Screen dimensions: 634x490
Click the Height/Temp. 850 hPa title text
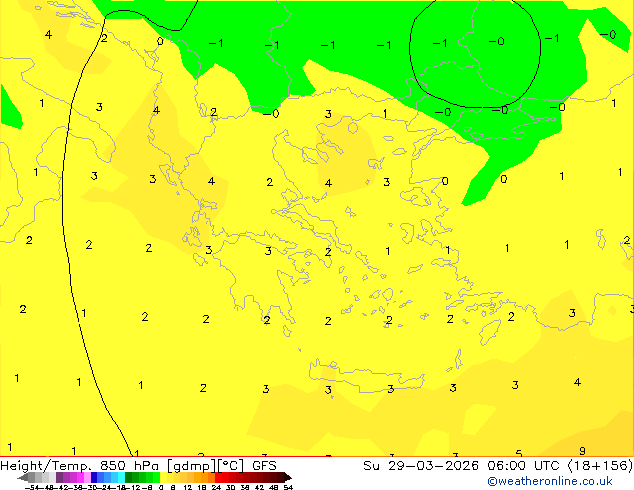[79, 466]
